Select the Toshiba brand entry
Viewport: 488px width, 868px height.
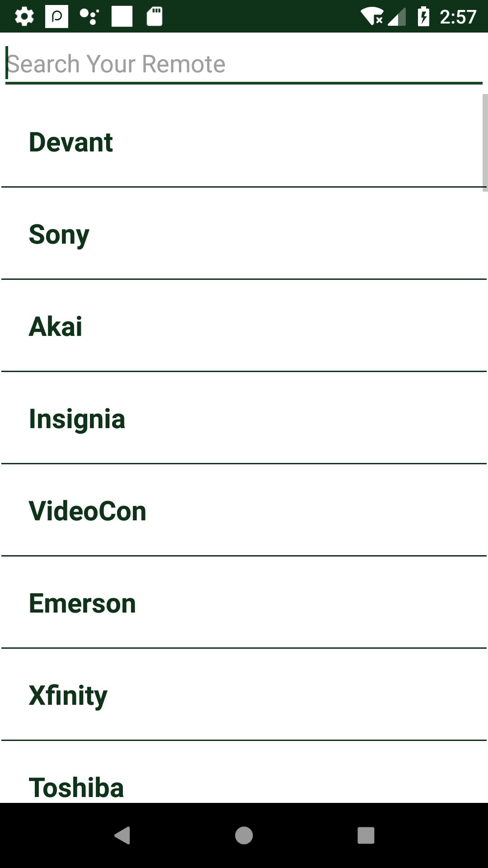(x=244, y=782)
